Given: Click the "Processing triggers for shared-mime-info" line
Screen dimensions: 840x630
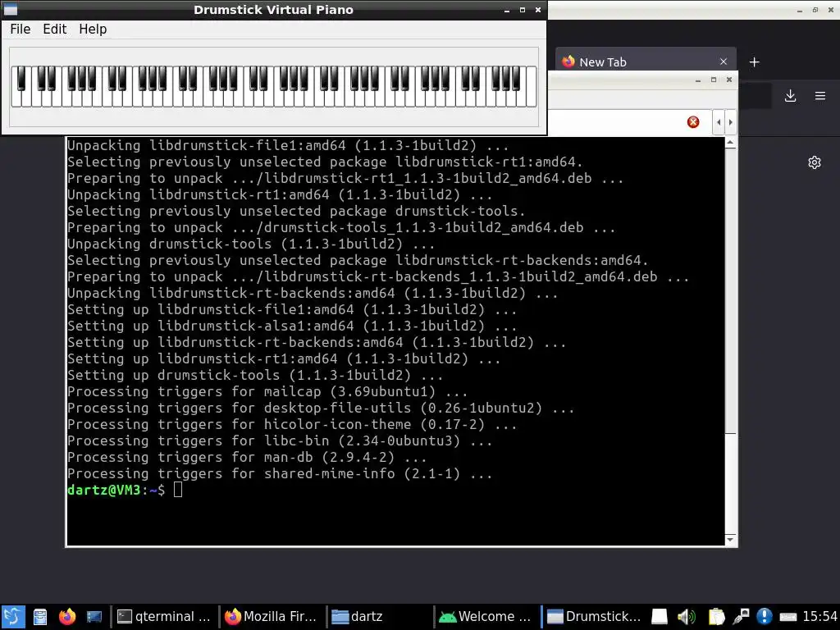Looking at the screenshot, I should [x=280, y=473].
